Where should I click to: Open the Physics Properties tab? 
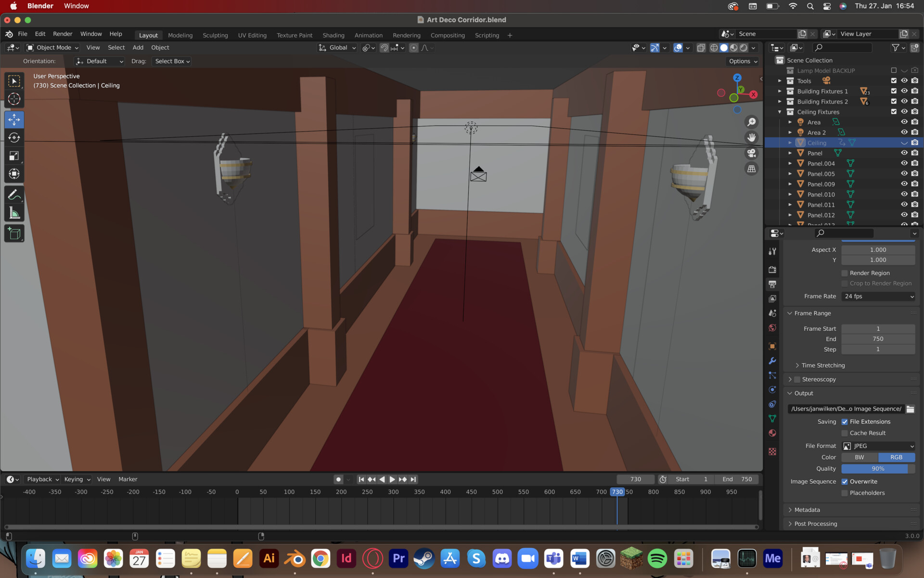[772, 390]
